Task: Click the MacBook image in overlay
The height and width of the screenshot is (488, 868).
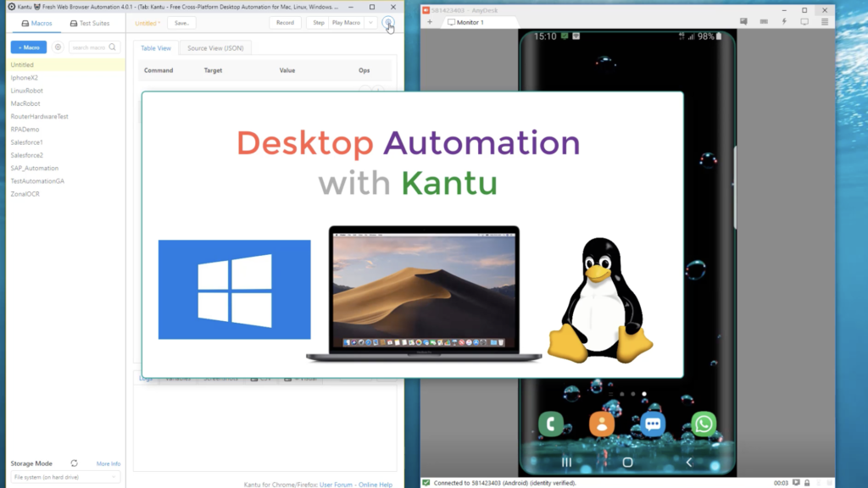Action: click(x=424, y=294)
